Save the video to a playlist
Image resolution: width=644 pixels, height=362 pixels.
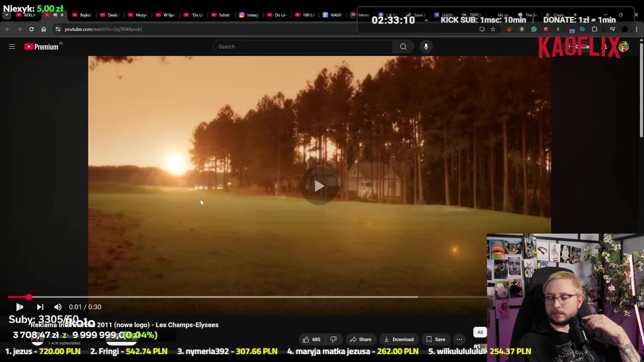(435, 339)
